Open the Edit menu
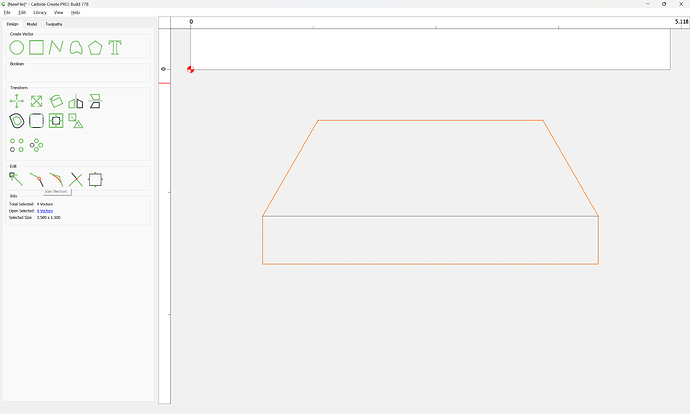 [22, 12]
